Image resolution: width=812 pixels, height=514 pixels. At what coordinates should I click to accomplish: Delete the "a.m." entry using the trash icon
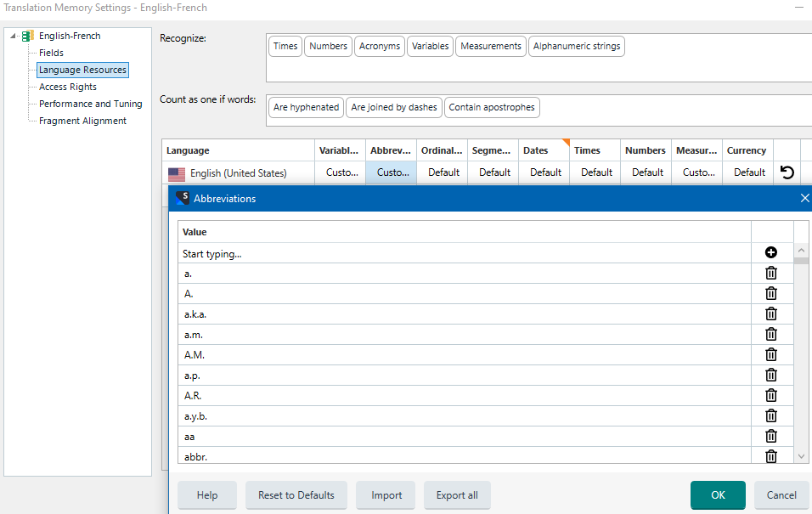tap(771, 334)
